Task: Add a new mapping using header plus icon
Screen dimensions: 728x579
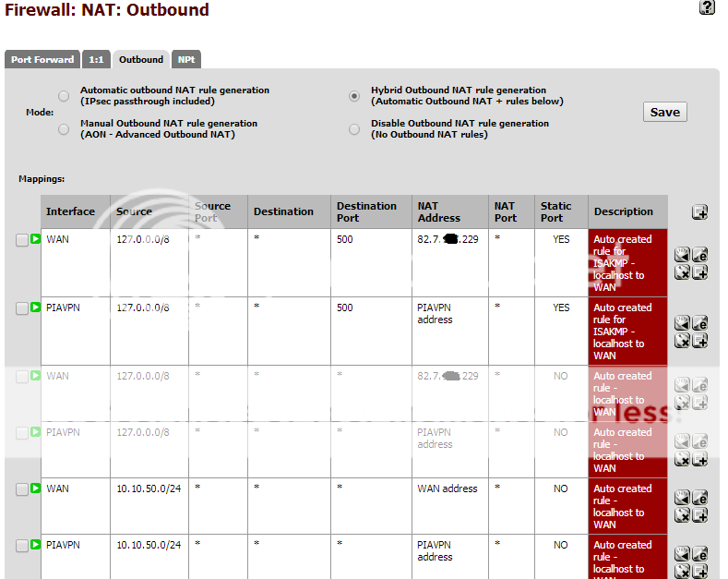Action: tap(699, 212)
